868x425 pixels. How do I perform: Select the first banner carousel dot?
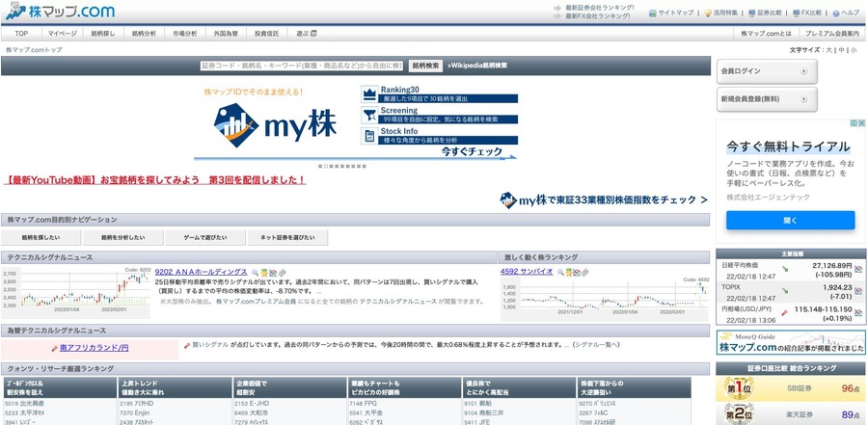point(320,166)
